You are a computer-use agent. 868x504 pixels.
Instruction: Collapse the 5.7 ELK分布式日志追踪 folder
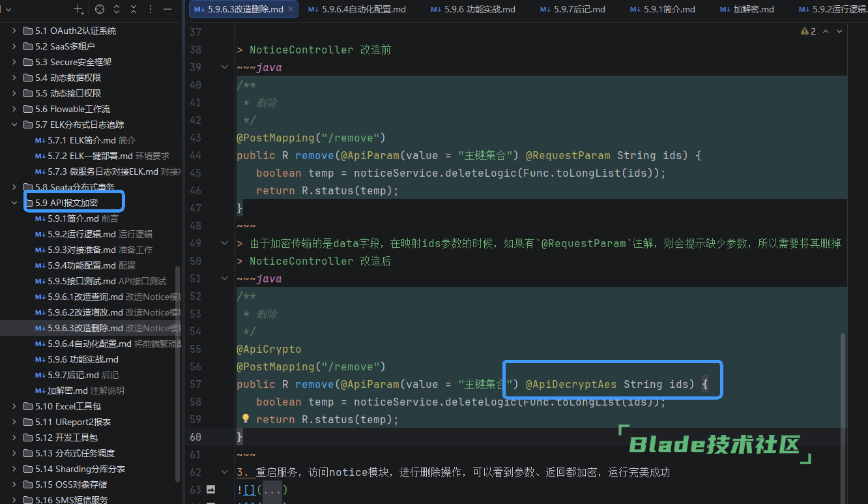point(14,125)
